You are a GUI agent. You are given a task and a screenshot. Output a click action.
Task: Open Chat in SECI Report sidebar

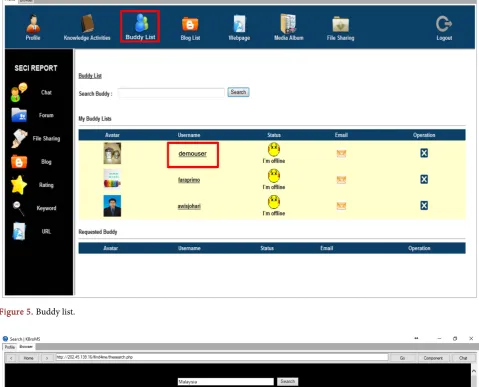pyautogui.click(x=19, y=92)
